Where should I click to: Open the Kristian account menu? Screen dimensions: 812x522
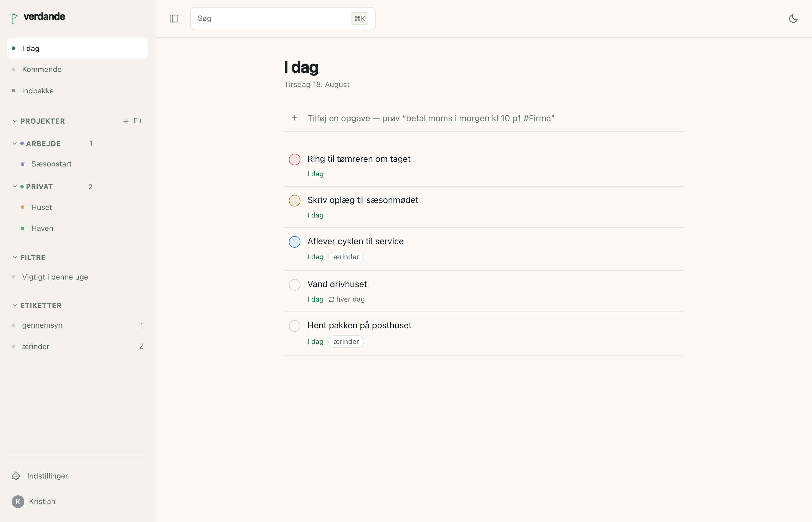pos(77,501)
